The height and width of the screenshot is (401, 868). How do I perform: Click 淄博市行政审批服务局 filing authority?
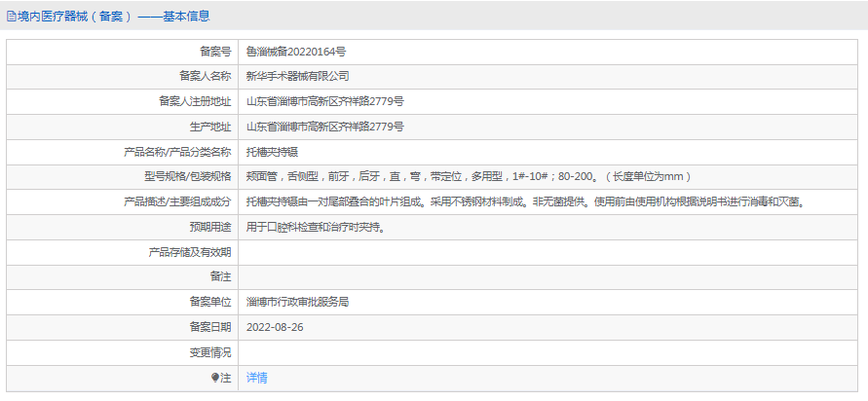[297, 303]
